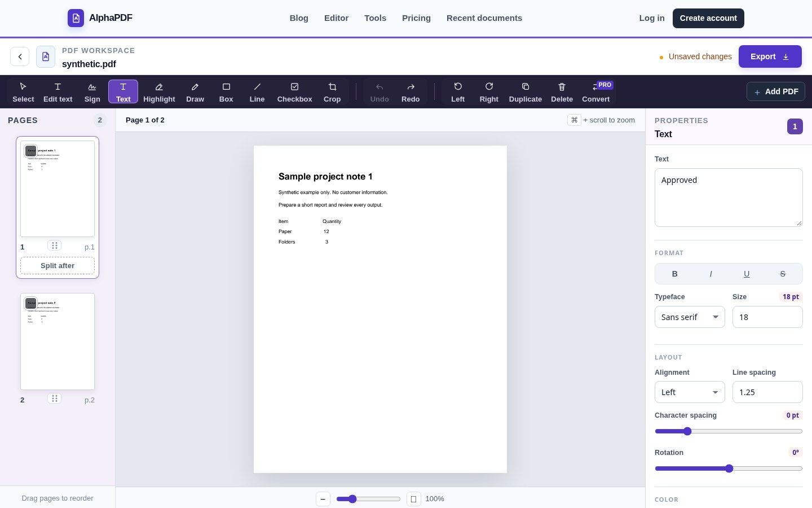The height and width of the screenshot is (508, 812).
Task: Click the Quantity column header in document
Action: click(x=332, y=221)
